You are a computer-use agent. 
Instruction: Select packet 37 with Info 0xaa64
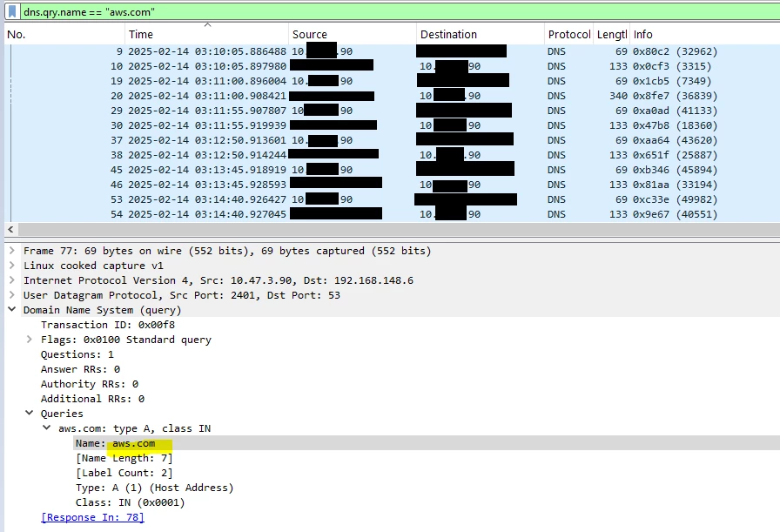coord(392,140)
